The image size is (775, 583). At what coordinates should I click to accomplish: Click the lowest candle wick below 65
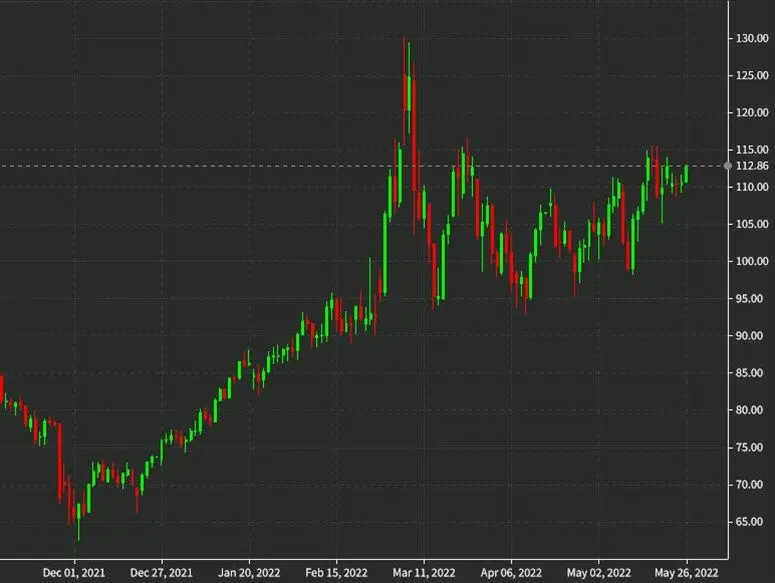click(78, 530)
